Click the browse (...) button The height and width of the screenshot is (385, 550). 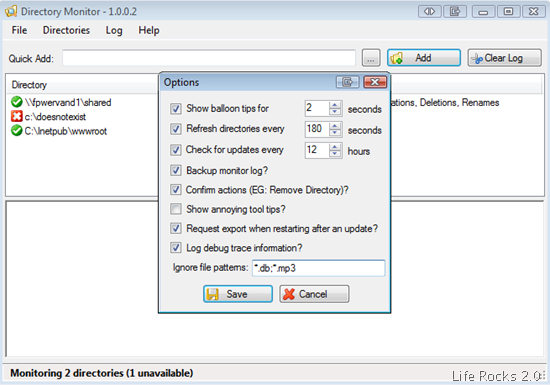click(371, 58)
